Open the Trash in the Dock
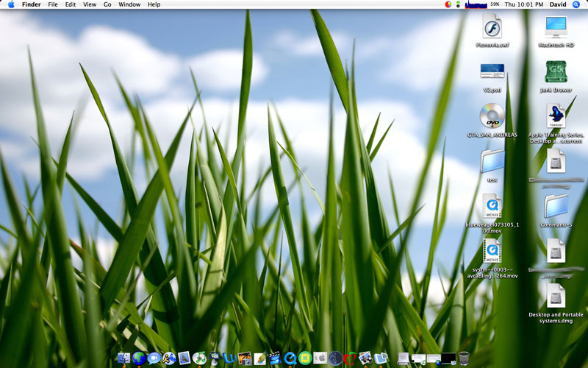This screenshot has width=588, height=368. coord(464,358)
